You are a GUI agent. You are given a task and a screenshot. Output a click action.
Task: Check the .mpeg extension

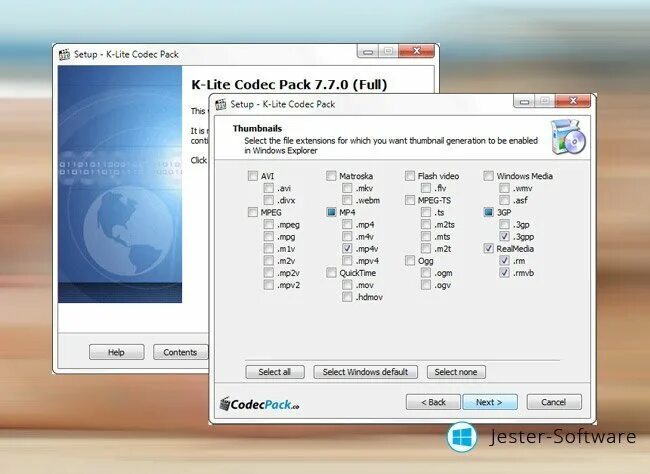pyautogui.click(x=269, y=224)
